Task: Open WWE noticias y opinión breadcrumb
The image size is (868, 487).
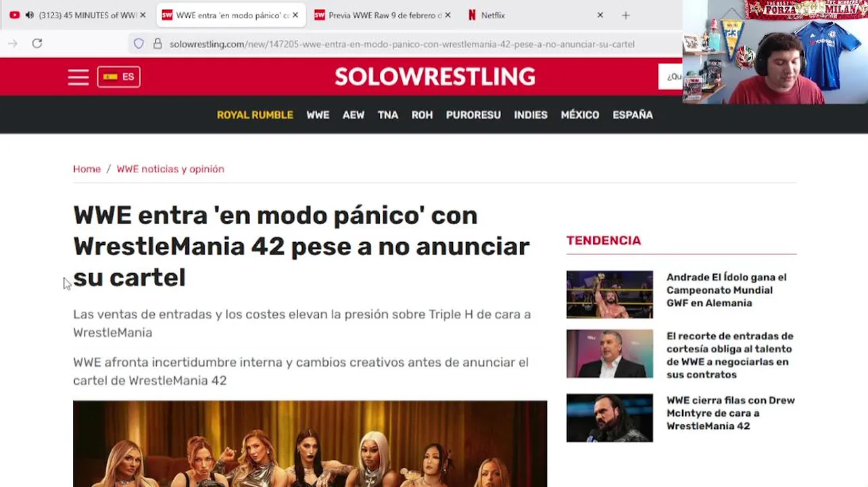Action: pos(170,169)
